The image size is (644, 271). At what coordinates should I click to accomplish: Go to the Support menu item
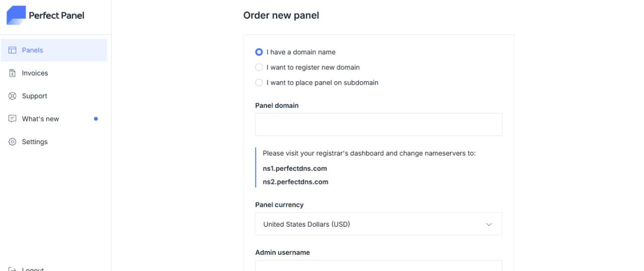pyautogui.click(x=34, y=96)
